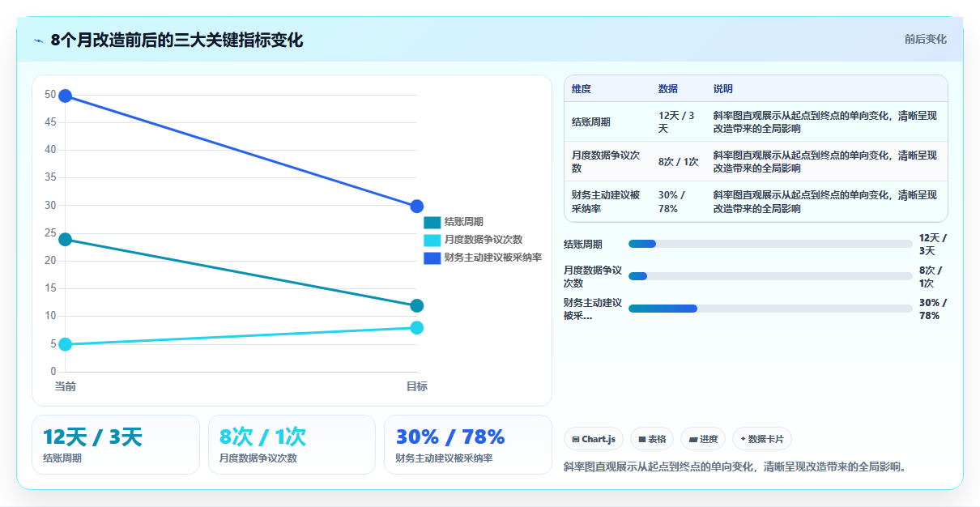Click the 当前 x-axis label
The height and width of the screenshot is (507, 980).
pos(66,386)
